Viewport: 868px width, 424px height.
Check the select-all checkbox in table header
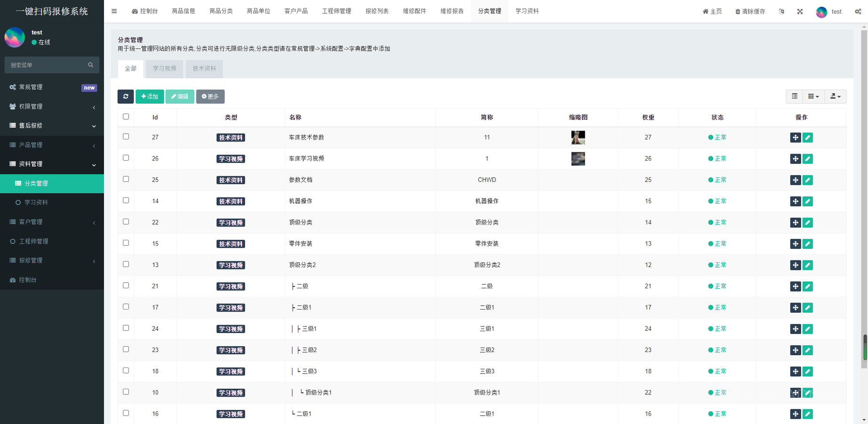coord(126,117)
